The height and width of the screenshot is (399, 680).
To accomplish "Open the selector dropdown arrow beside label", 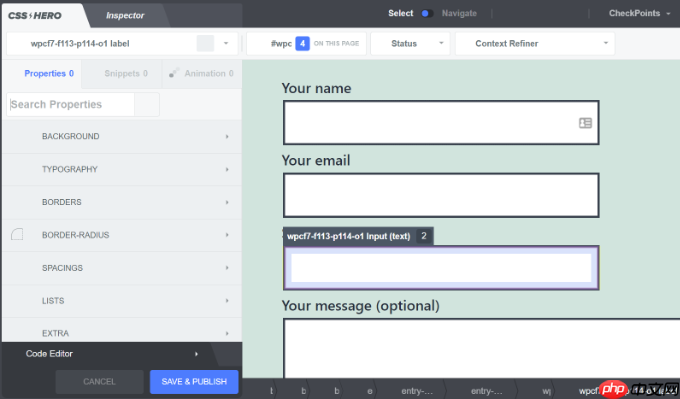I will [226, 43].
